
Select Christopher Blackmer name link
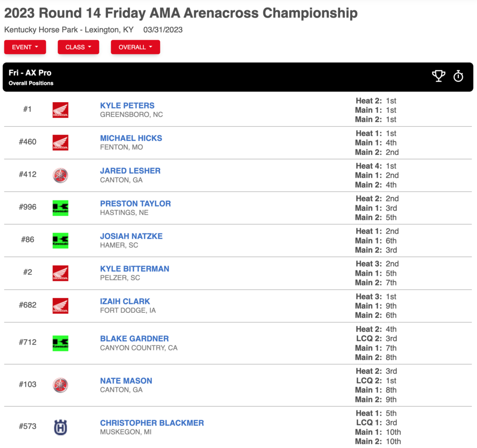pos(152,423)
